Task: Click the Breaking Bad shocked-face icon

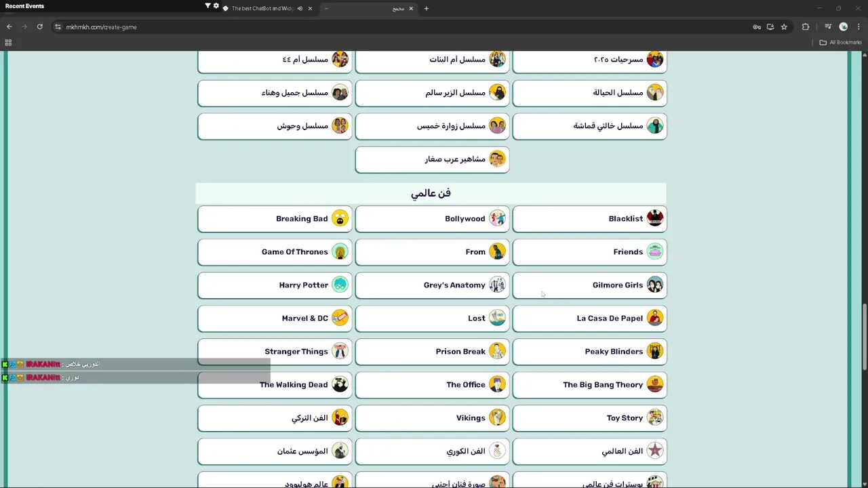Action: 340,218
